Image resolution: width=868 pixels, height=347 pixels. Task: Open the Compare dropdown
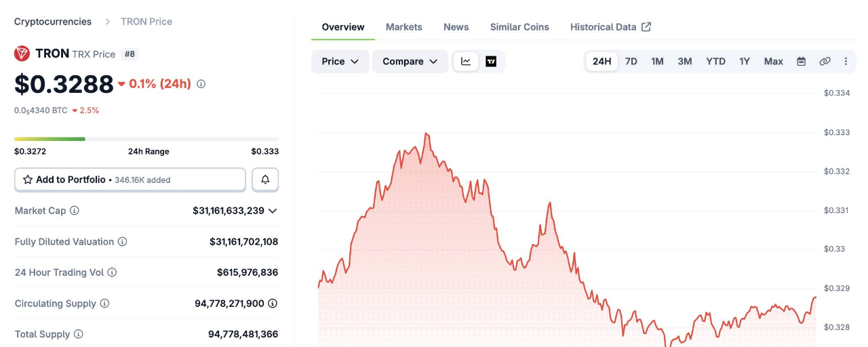click(410, 62)
